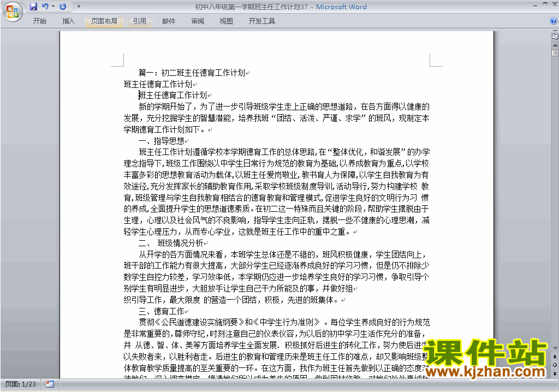Click the Previous Page double-up arrow
Viewport: 559px width, 392px height.
coord(555,357)
